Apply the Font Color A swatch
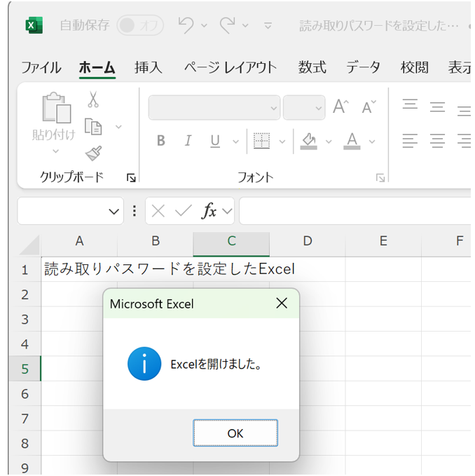The image size is (475, 476). (352, 141)
